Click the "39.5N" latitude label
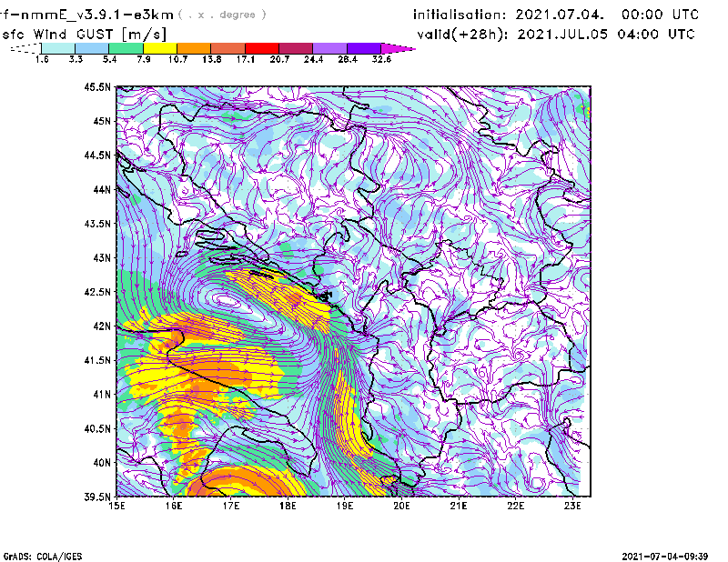The width and height of the screenshot is (728, 562). [97, 497]
